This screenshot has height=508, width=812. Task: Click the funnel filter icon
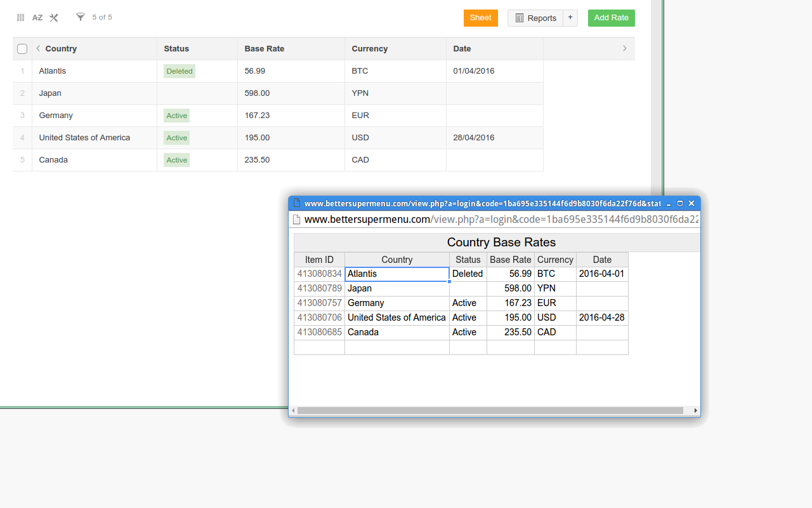(x=81, y=17)
